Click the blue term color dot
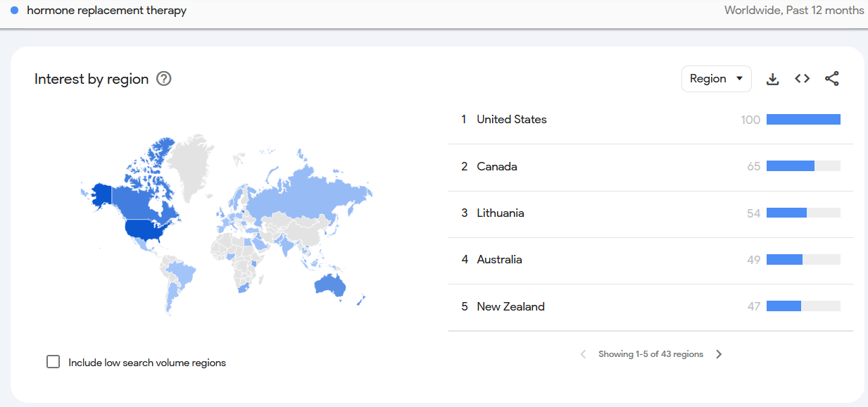This screenshot has width=868, height=407. (14, 11)
